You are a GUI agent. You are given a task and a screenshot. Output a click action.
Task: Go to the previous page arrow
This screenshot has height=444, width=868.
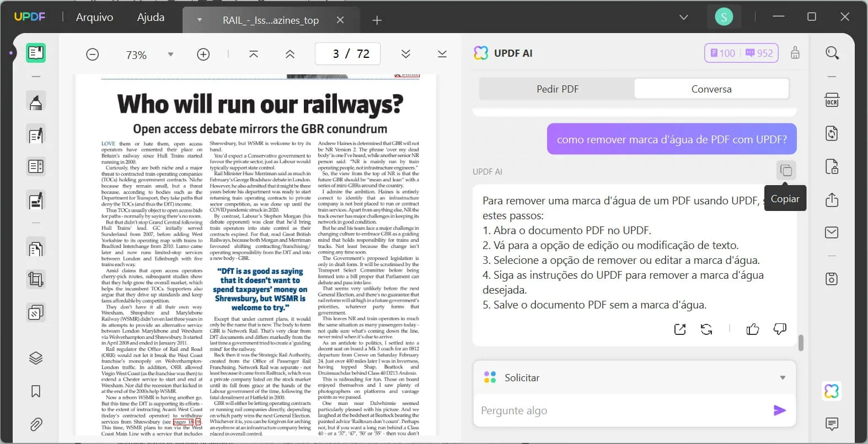coord(290,54)
